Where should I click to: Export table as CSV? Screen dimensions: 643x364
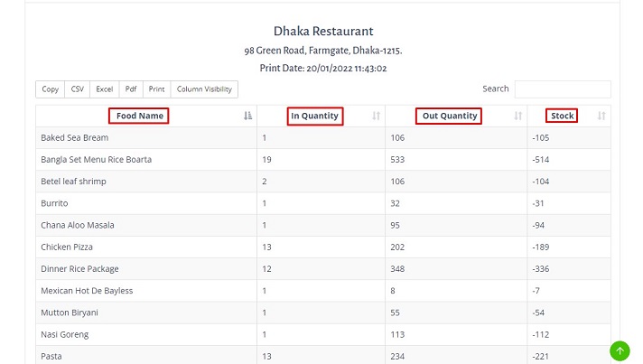pyautogui.click(x=78, y=89)
